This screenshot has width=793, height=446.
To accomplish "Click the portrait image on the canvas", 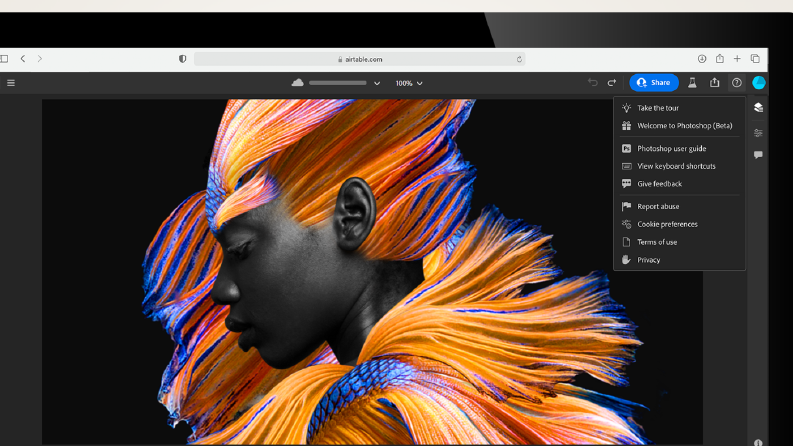I will (x=372, y=272).
